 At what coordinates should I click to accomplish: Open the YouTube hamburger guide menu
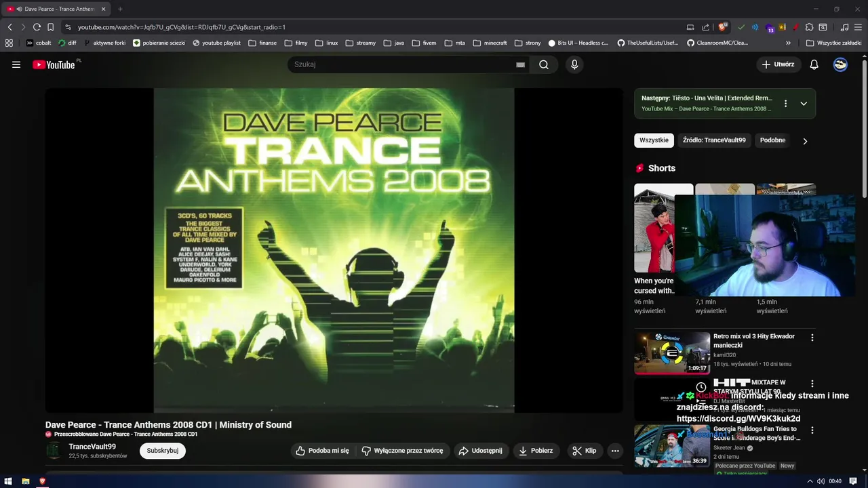[16, 64]
